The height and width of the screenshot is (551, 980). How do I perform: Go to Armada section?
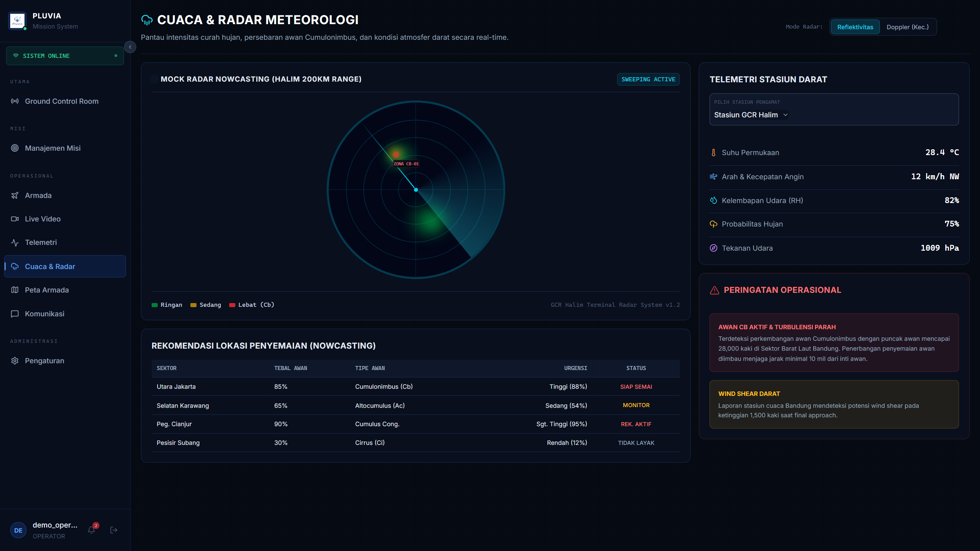(65, 196)
